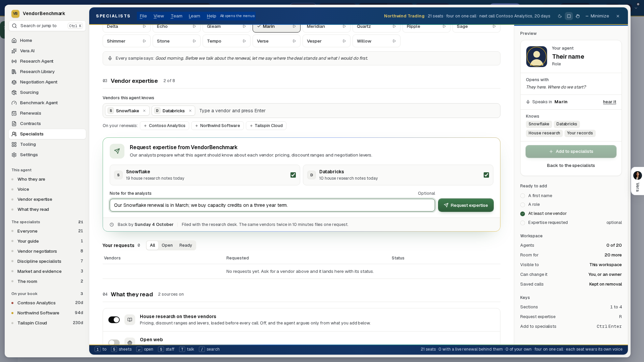Image resolution: width=644 pixels, height=362 pixels.
Task: Click the hand icon in title bar
Action: 578,16
